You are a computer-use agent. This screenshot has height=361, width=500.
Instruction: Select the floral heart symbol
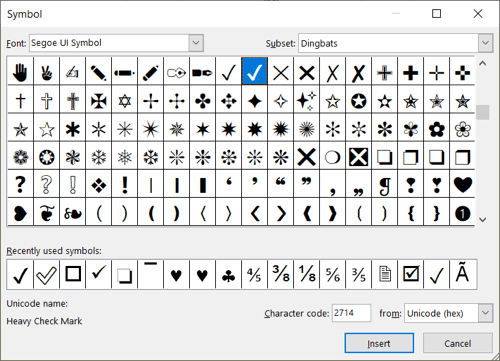[x=46, y=212]
